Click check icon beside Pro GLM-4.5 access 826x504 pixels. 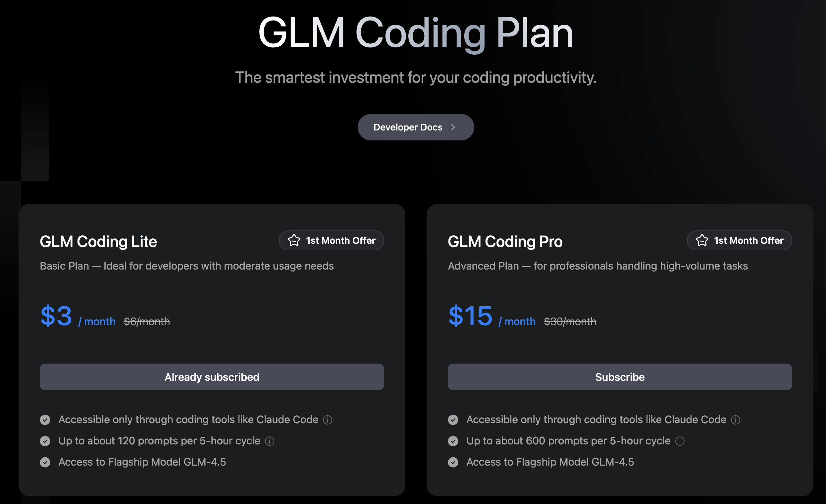[x=453, y=462]
